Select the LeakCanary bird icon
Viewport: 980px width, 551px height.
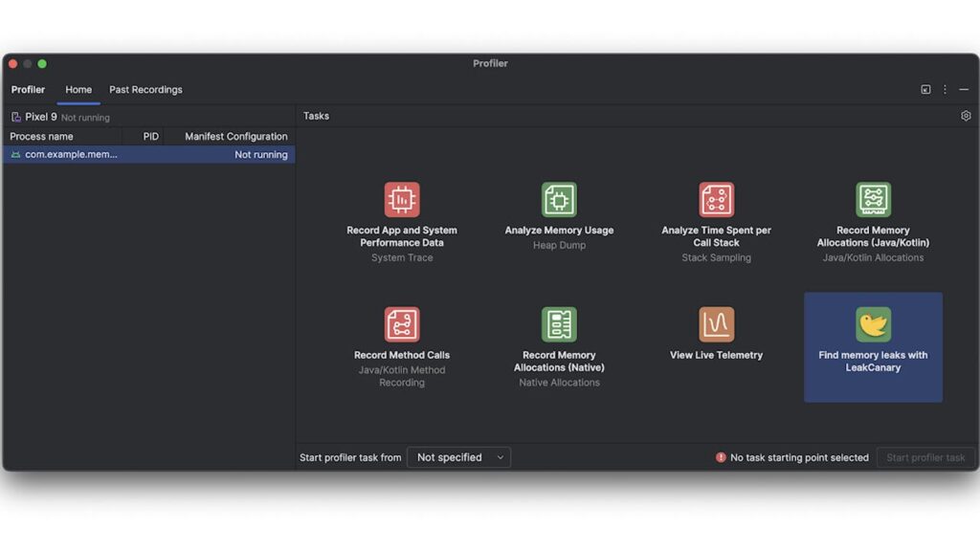point(873,324)
